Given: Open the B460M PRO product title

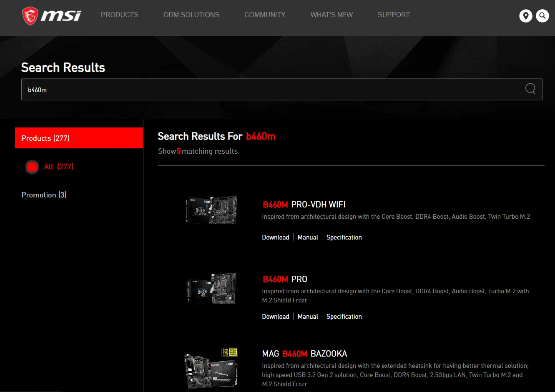Looking at the screenshot, I should [285, 279].
